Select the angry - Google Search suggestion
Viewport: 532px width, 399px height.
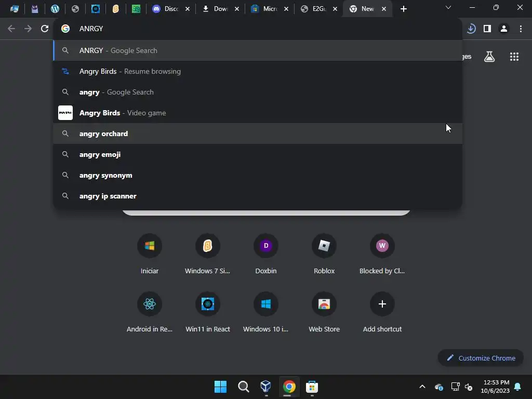pyautogui.click(x=258, y=92)
